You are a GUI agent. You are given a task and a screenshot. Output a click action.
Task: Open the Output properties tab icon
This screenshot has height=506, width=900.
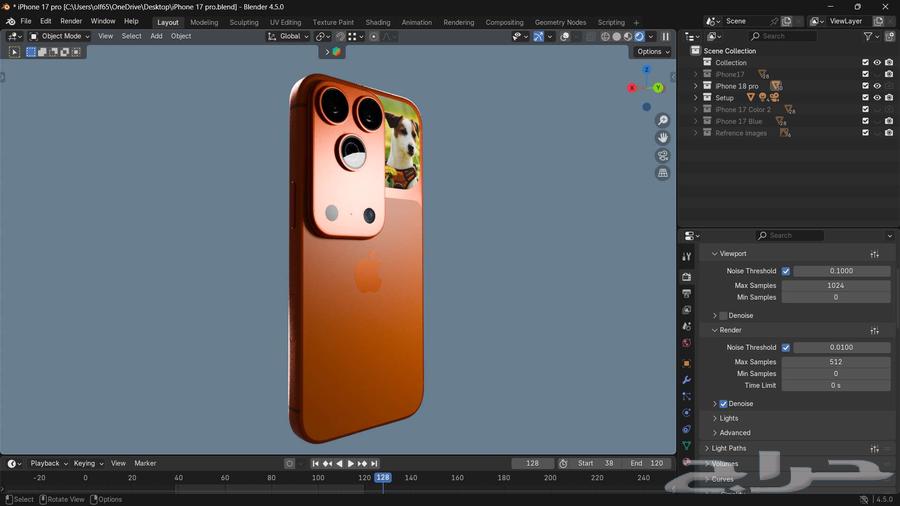point(686,293)
